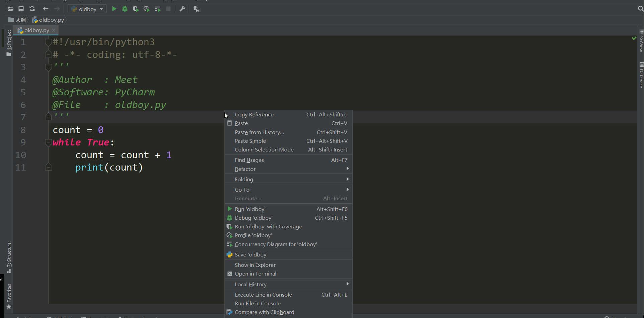Open Settings with the wrench icon

pyautogui.click(x=182, y=9)
